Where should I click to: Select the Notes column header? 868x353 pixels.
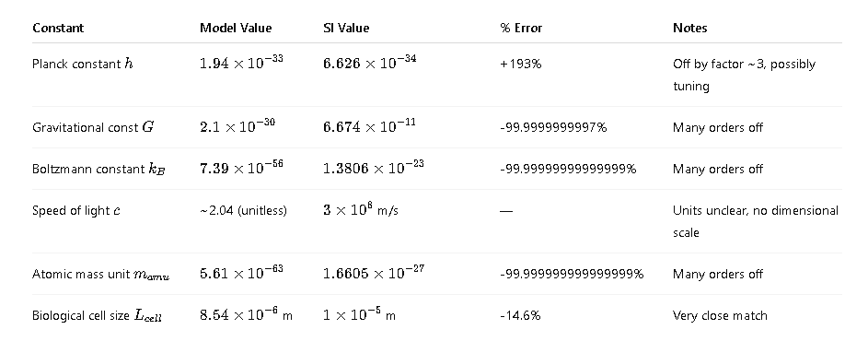tap(689, 28)
